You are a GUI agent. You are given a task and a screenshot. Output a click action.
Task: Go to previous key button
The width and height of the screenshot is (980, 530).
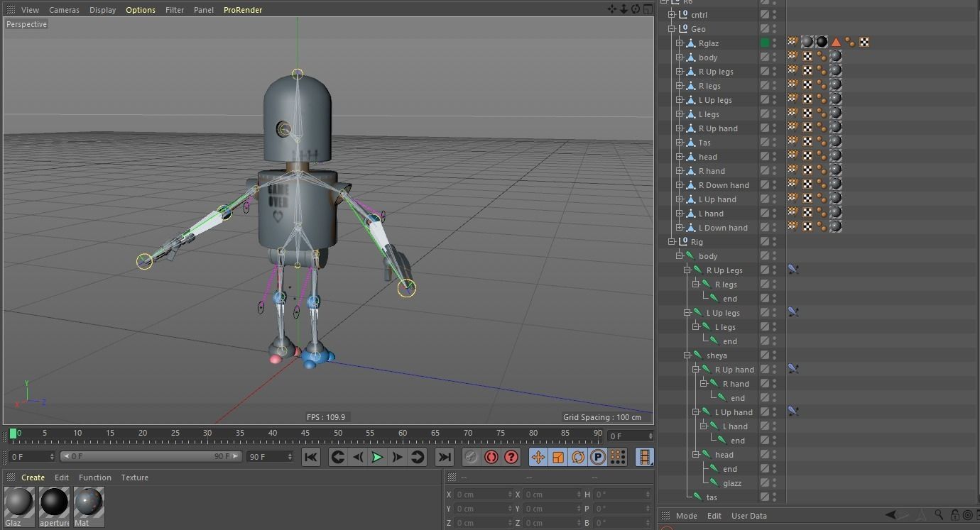338,457
